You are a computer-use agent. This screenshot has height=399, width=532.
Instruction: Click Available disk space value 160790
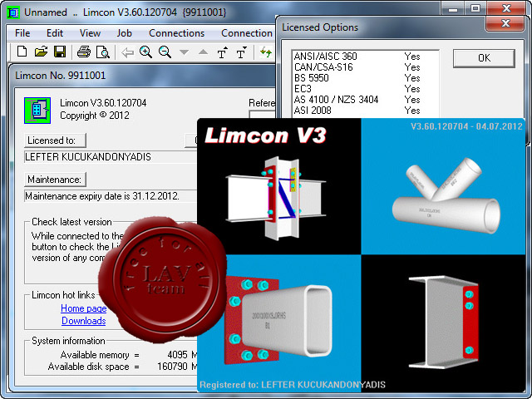(x=172, y=367)
